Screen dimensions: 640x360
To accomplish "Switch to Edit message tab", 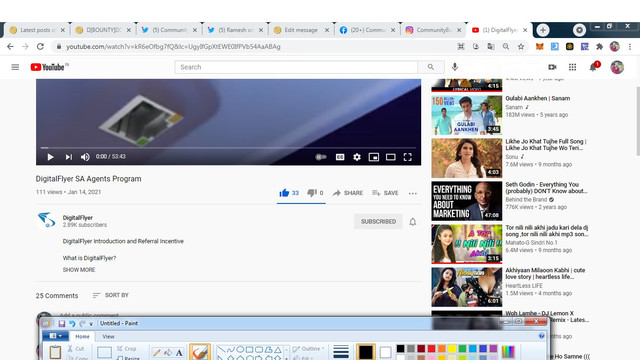I will [301, 30].
